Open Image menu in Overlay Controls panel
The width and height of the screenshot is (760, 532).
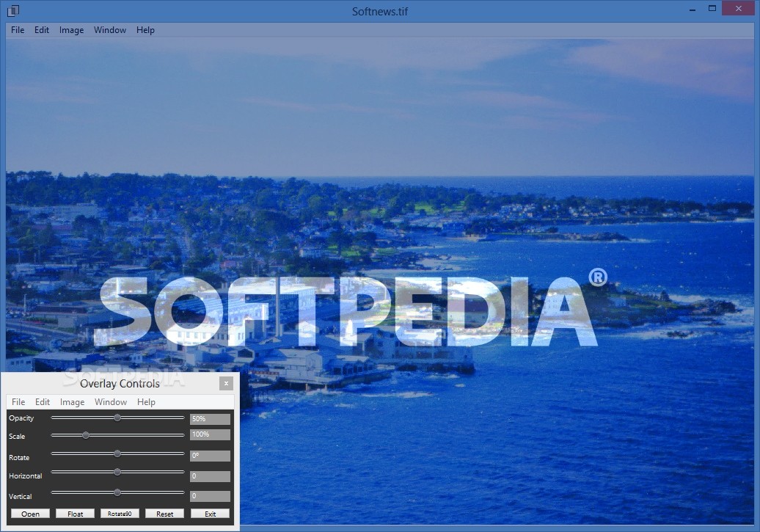pos(72,402)
